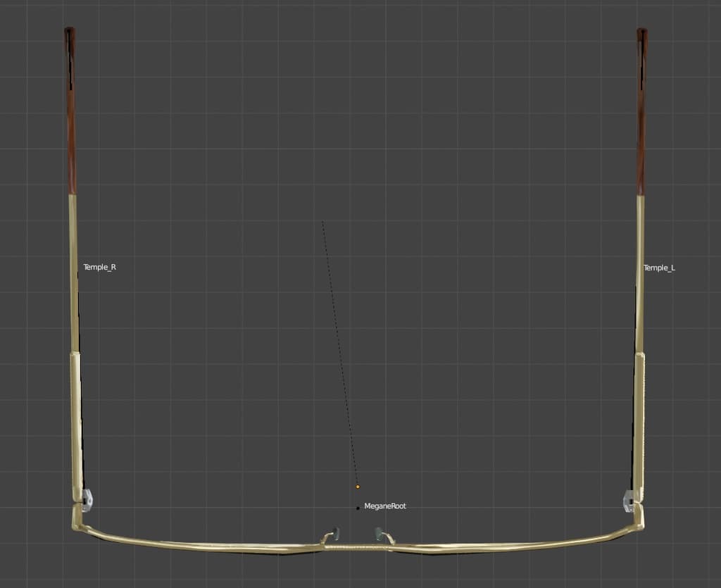The height and width of the screenshot is (588, 721).
Task: Click the MeganeRoot label text
Action: (x=385, y=506)
